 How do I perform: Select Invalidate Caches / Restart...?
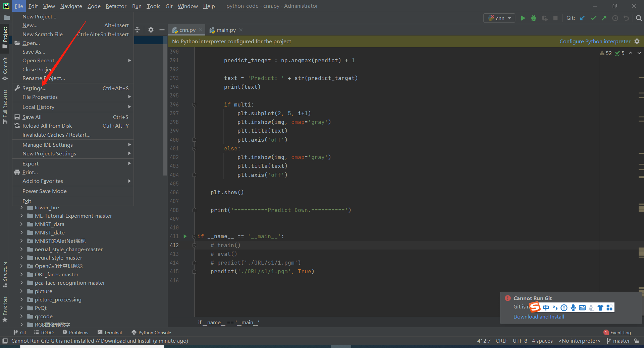[73, 135]
